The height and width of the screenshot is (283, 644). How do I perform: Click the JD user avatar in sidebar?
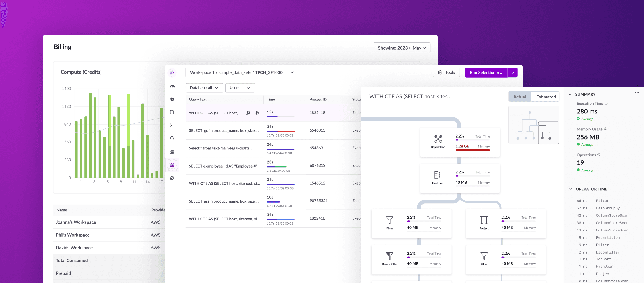(x=172, y=73)
